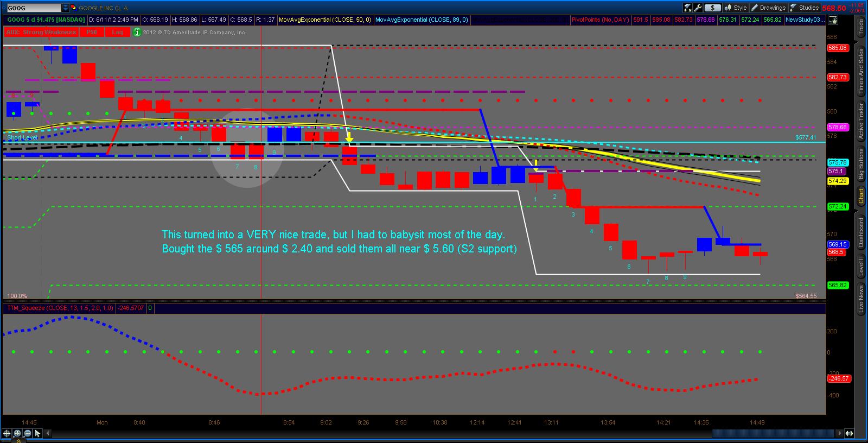The height and width of the screenshot is (443, 868).
Task: Open the Drawings menu
Action: point(769,8)
